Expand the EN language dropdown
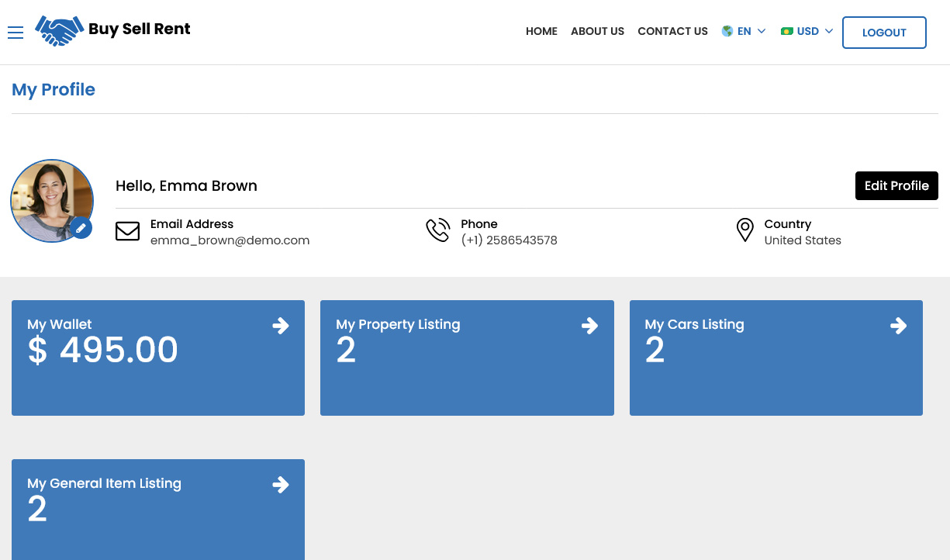The height and width of the screenshot is (560, 950). tap(744, 32)
